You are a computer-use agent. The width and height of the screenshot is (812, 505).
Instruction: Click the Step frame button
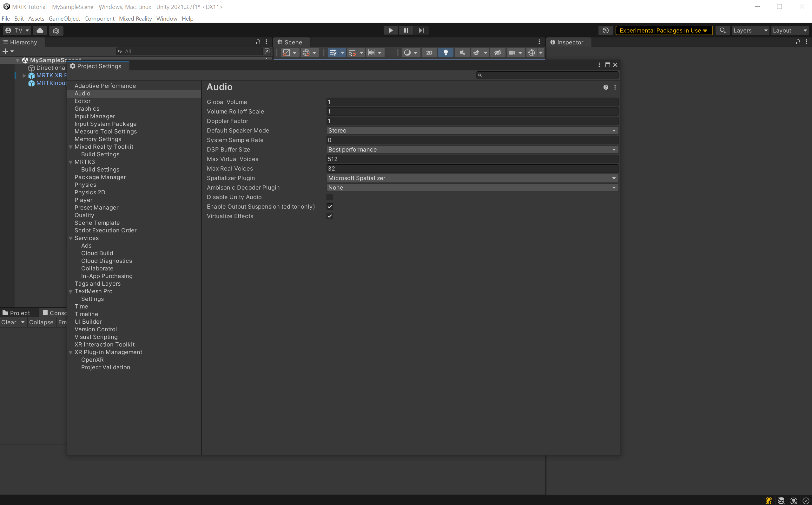(x=421, y=30)
